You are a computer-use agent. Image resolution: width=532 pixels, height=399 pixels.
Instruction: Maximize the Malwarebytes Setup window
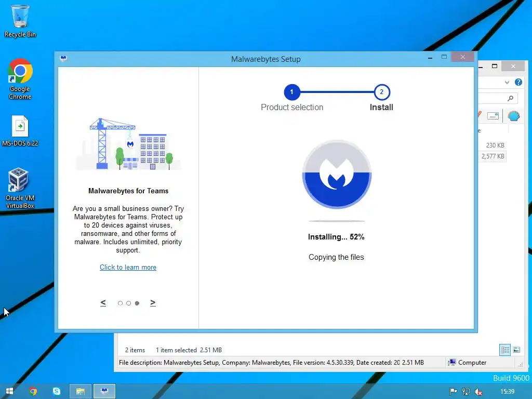[444, 57]
